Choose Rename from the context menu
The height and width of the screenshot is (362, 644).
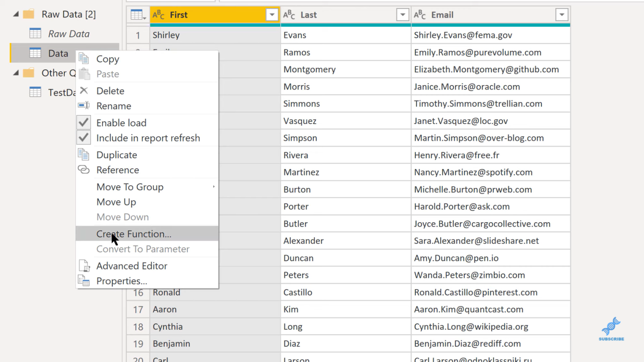[147, 106]
